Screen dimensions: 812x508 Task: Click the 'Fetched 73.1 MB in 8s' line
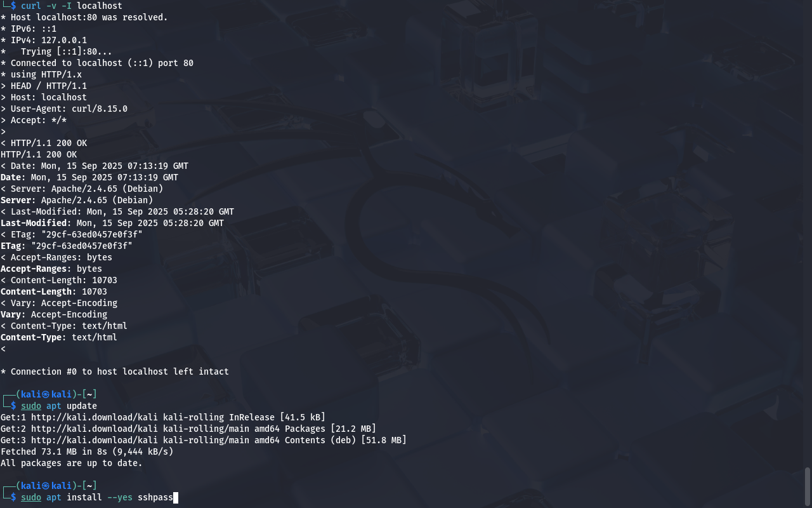click(x=87, y=451)
